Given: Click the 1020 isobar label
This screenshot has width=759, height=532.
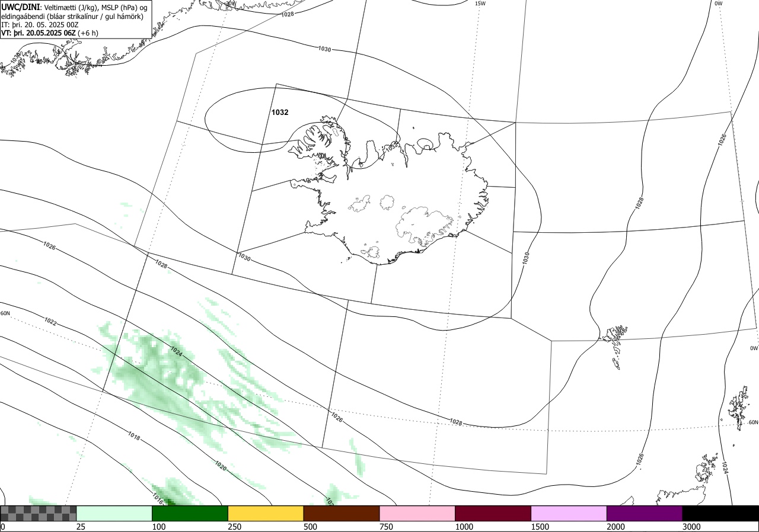Looking at the screenshot, I should click(x=221, y=466).
